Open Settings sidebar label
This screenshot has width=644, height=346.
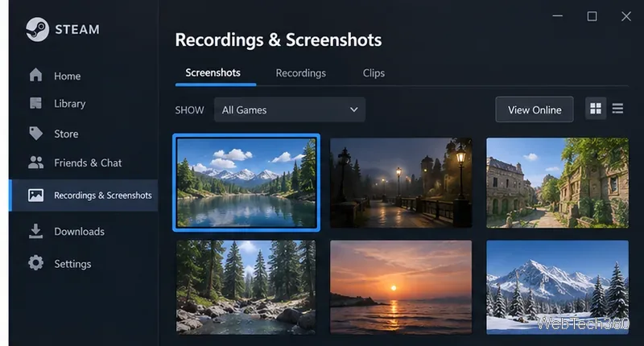[72, 264]
